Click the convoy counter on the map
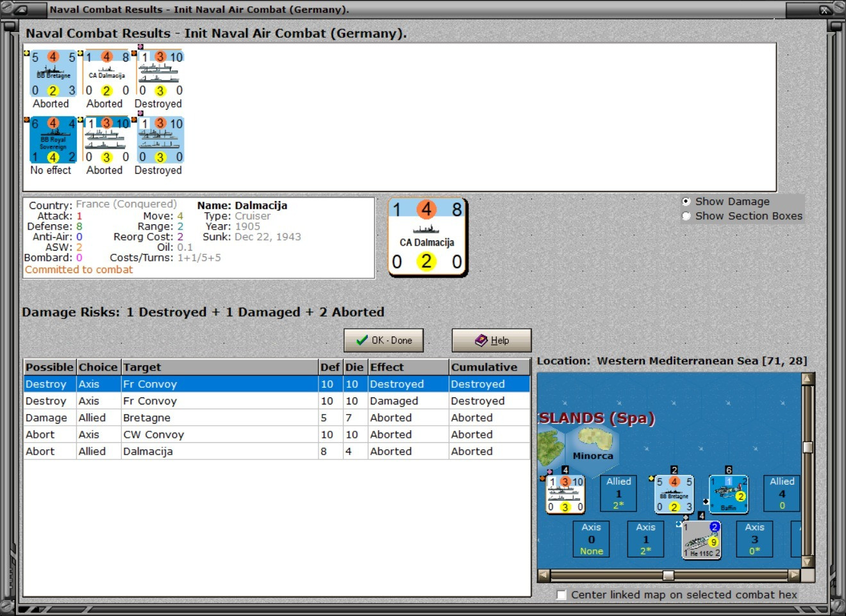The image size is (846, 616). pyautogui.click(x=565, y=494)
